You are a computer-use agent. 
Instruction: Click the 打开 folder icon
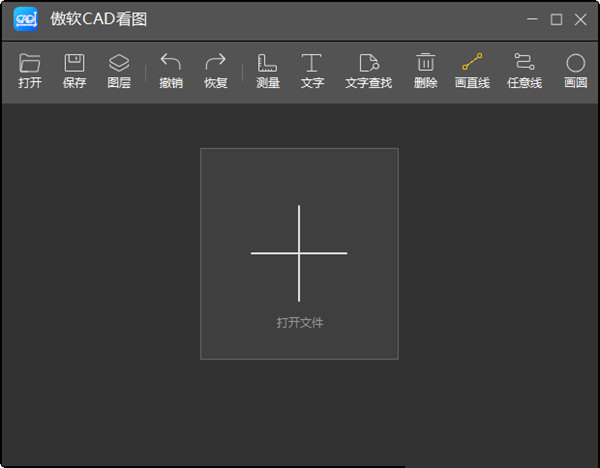30,65
